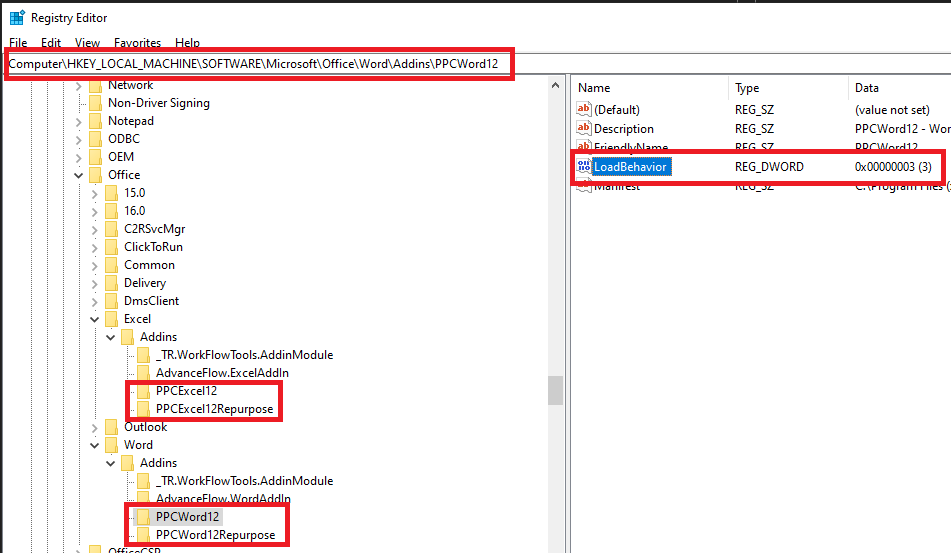Expand the C2RSvcMgr key
Image resolution: width=951 pixels, height=553 pixels.
(95, 230)
